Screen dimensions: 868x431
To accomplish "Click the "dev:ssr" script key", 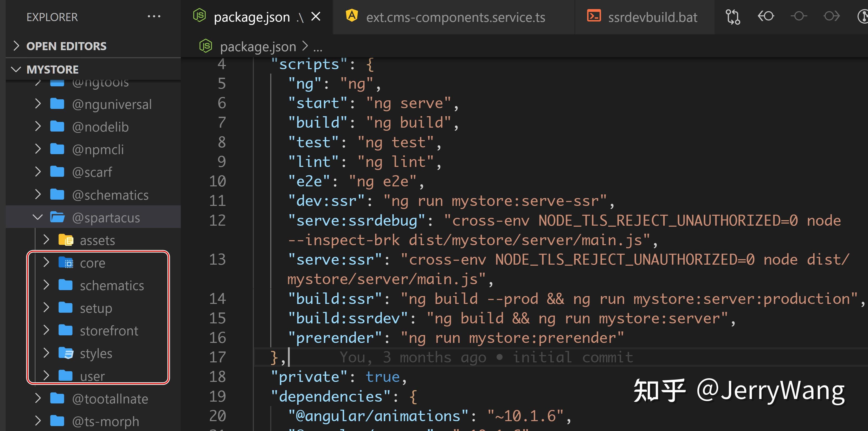I will click(x=326, y=201).
